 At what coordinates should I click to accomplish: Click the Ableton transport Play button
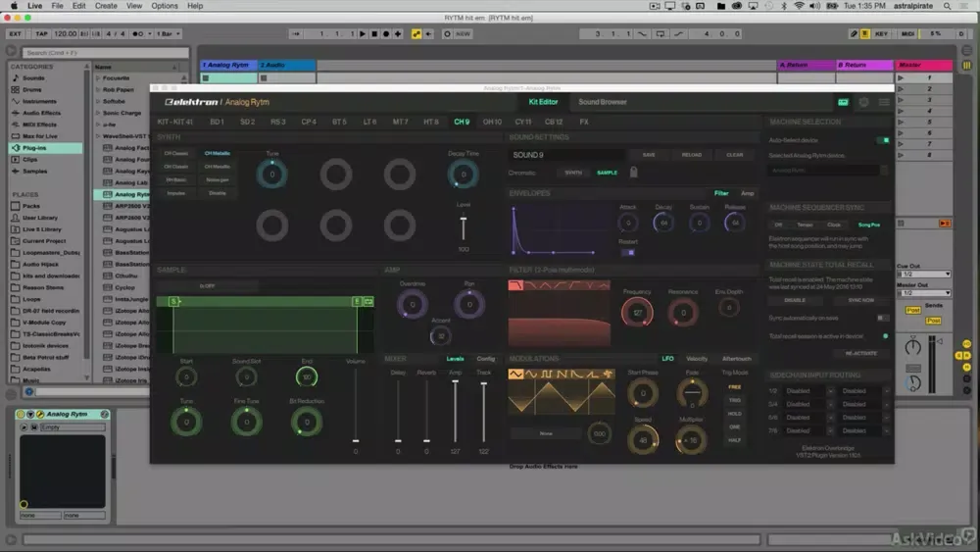[x=363, y=33]
